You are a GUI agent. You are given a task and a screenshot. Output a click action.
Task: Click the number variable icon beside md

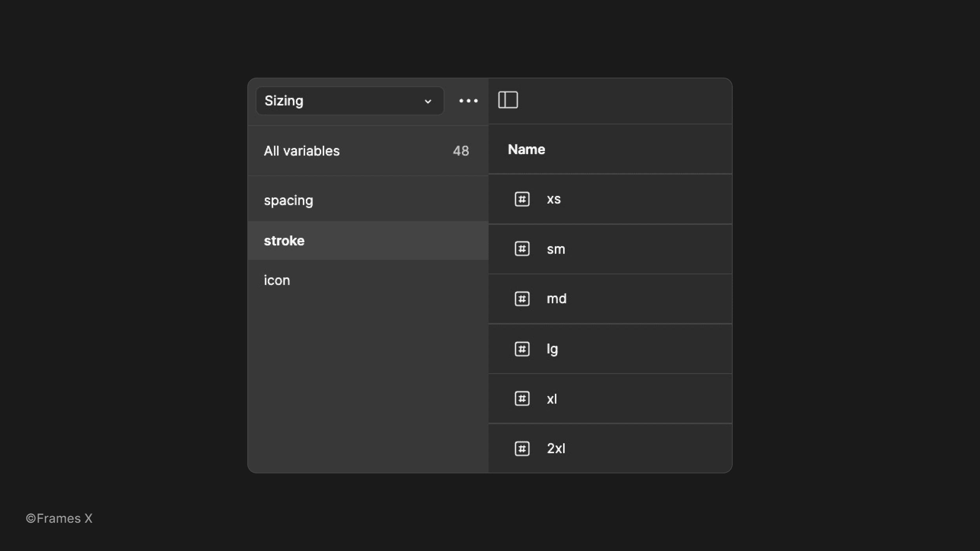(x=522, y=298)
